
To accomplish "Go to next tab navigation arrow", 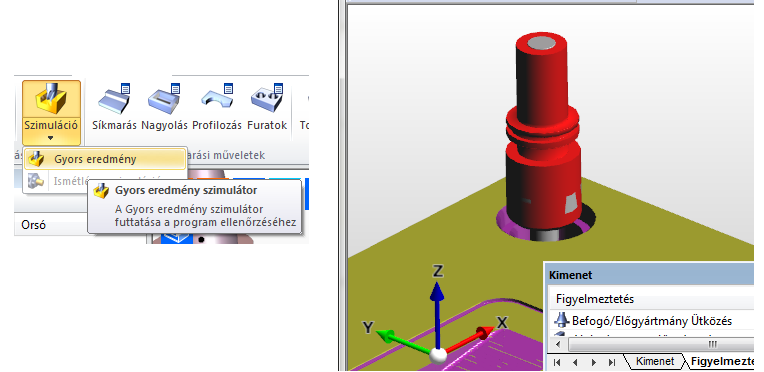I will (x=593, y=362).
